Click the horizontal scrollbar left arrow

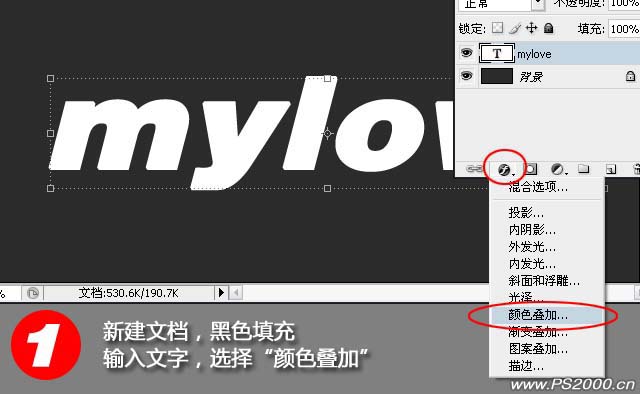(236, 292)
